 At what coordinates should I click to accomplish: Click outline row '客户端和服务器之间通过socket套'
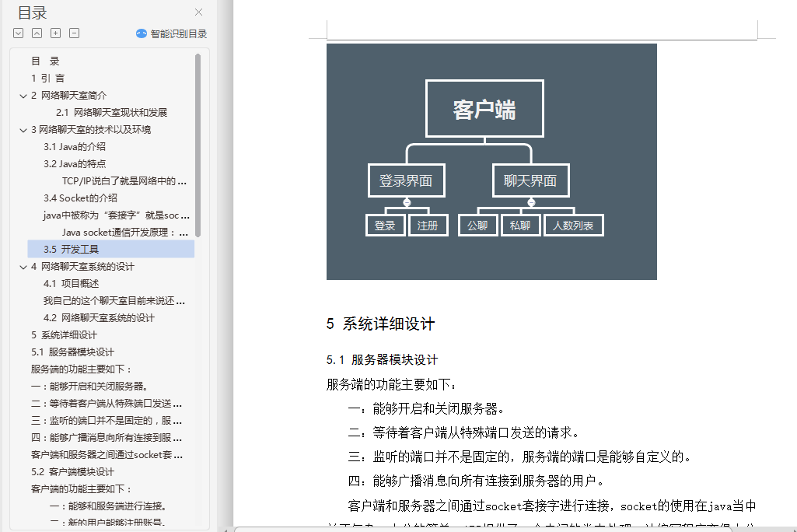107,455
